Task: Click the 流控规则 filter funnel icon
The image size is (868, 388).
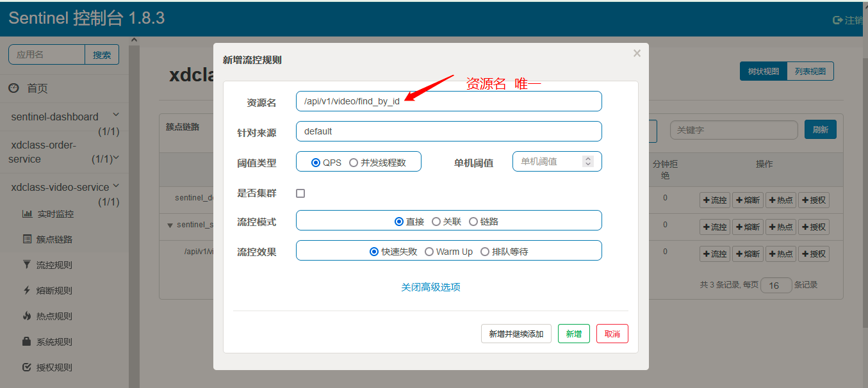Action: (27, 265)
